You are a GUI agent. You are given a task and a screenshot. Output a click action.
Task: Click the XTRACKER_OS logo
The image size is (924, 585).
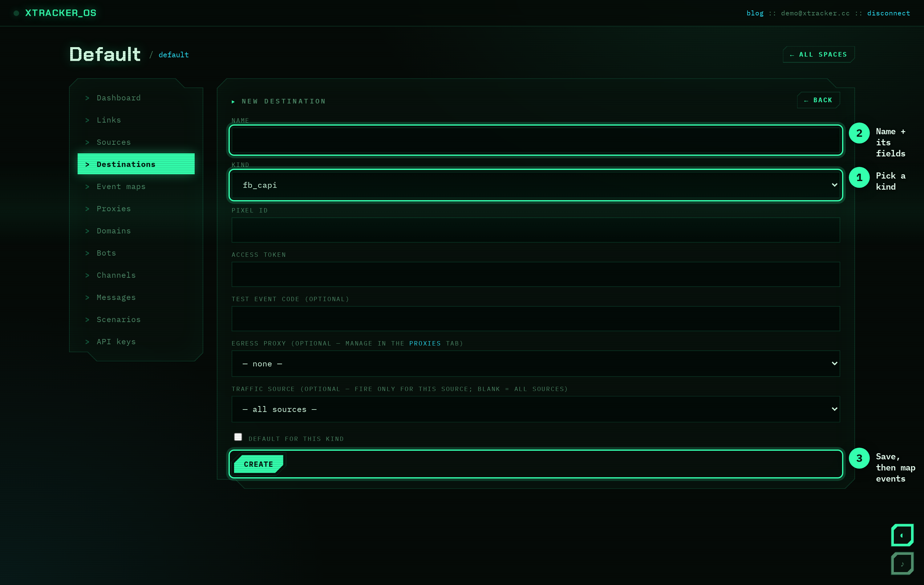(x=61, y=13)
